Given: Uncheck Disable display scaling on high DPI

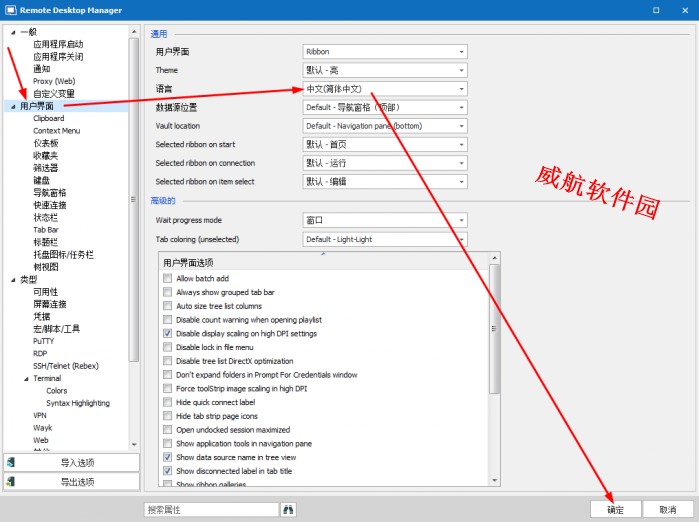Looking at the screenshot, I should coord(168,333).
